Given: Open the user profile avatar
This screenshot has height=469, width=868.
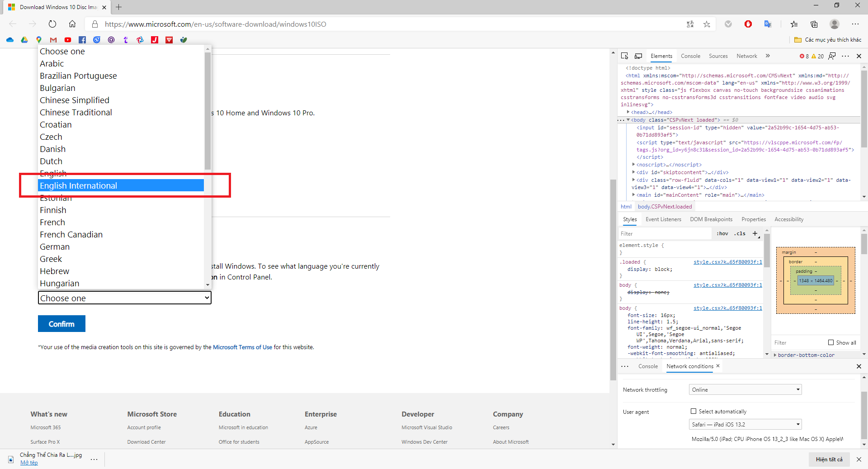Looking at the screenshot, I should point(835,24).
